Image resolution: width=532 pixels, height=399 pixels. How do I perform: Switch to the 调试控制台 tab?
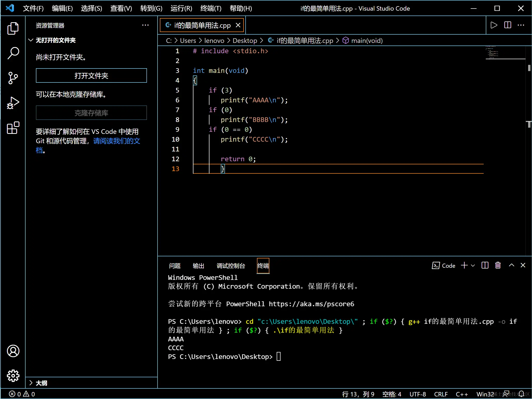[231, 266]
